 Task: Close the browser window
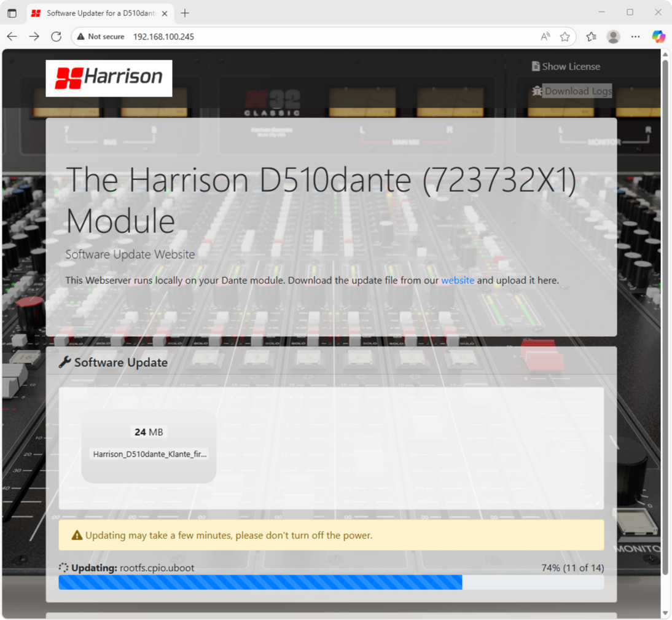(658, 12)
